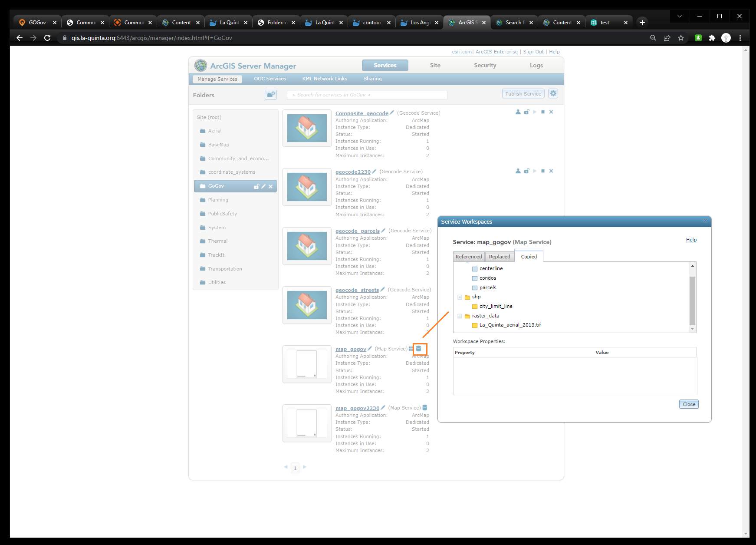Close the Service Workspaces dialog with X icon
This screenshot has height=545, width=756.
coord(705,221)
